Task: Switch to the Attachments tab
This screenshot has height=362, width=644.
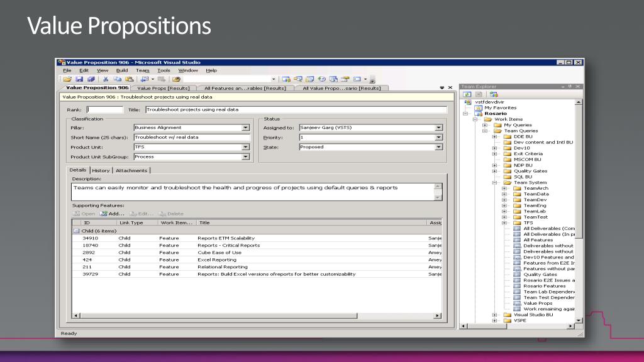Action: [x=131, y=170]
